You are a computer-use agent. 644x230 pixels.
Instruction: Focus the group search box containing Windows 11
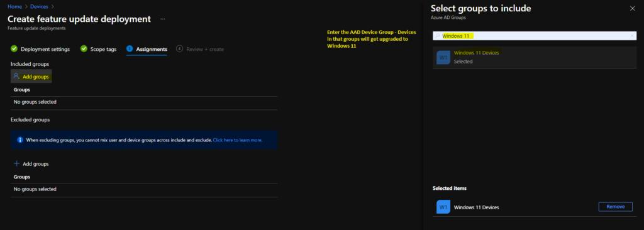[535, 36]
